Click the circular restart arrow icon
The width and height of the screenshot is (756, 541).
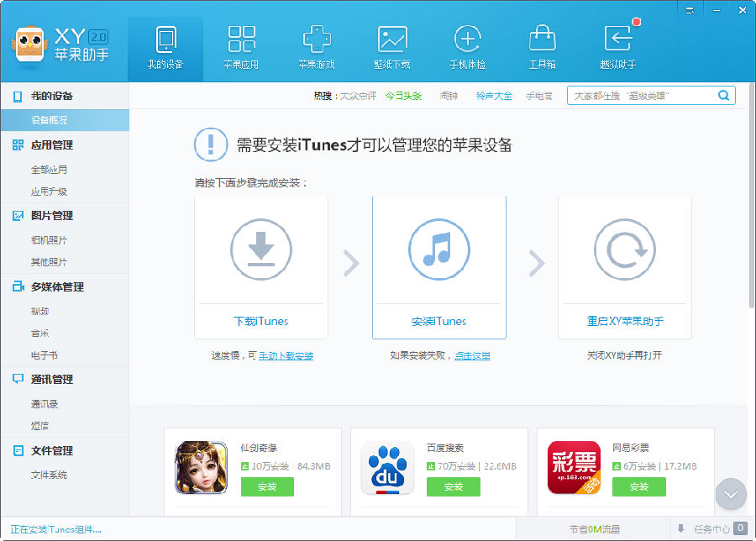point(624,249)
